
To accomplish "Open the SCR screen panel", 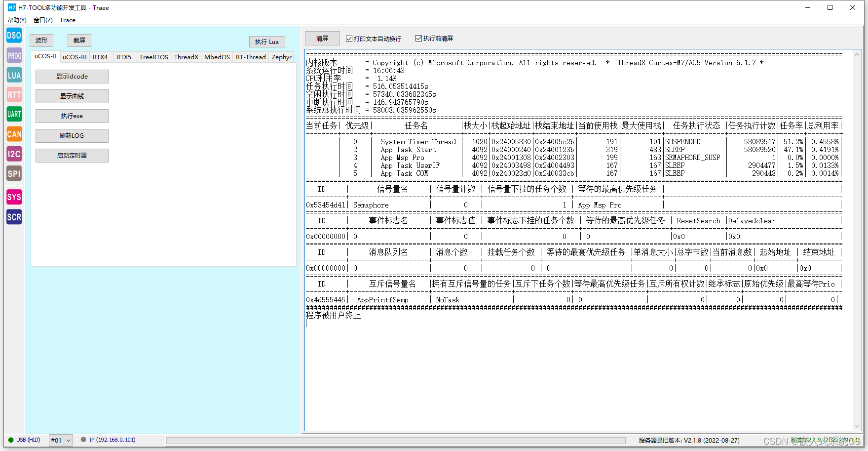I will click(x=14, y=217).
